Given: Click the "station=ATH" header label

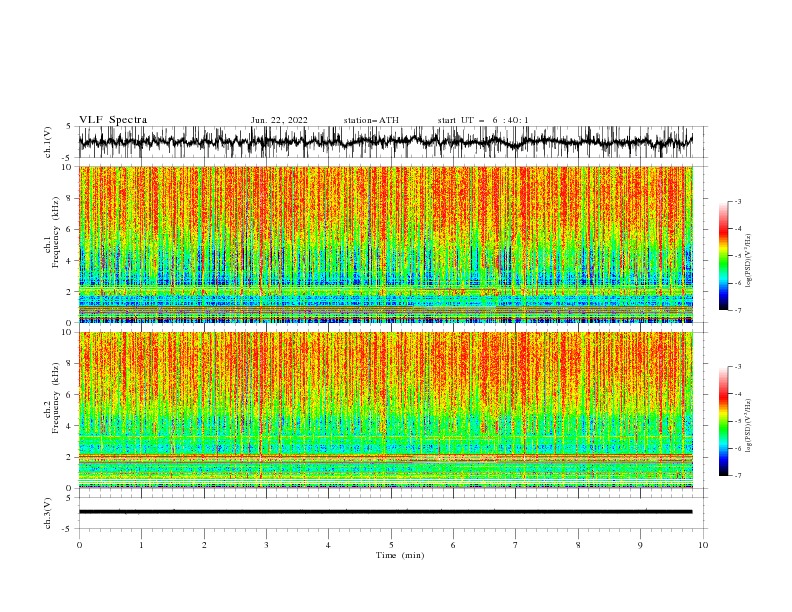Looking at the screenshot, I should (371, 120).
